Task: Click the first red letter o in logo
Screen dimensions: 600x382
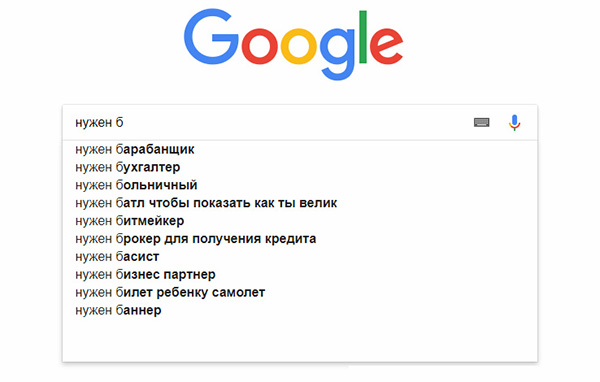Action: pos(259,45)
